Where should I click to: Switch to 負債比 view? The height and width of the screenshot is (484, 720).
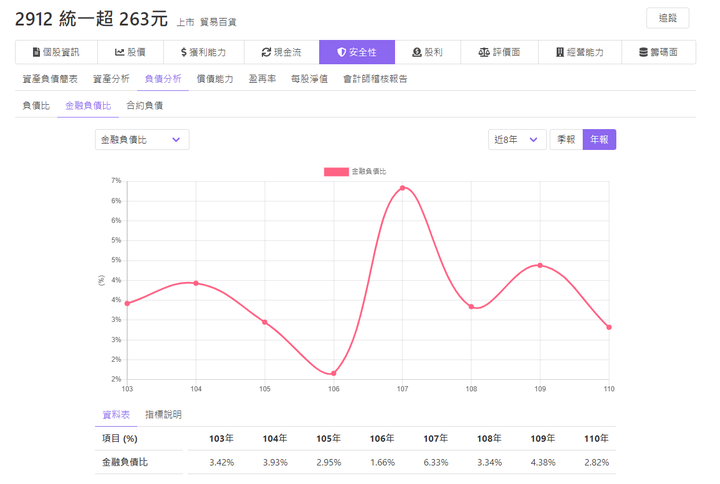(x=36, y=106)
